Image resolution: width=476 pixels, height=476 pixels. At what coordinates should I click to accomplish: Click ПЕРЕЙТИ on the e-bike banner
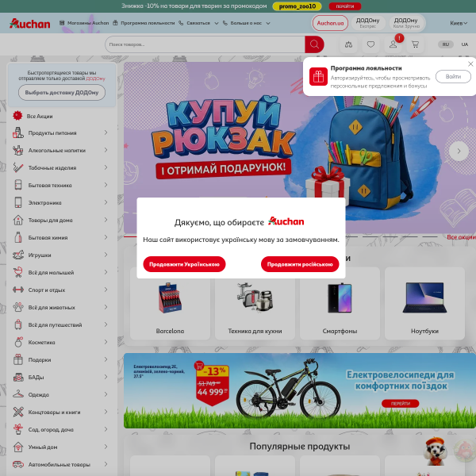click(x=400, y=404)
